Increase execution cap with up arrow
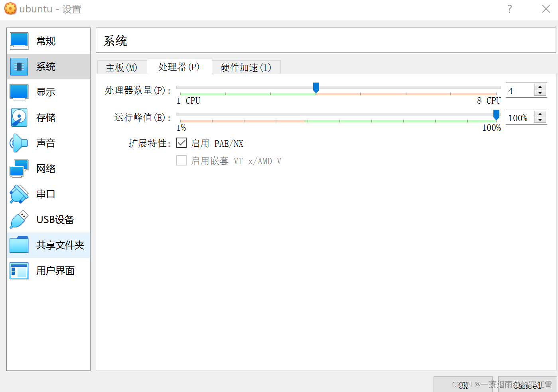 pyautogui.click(x=540, y=114)
